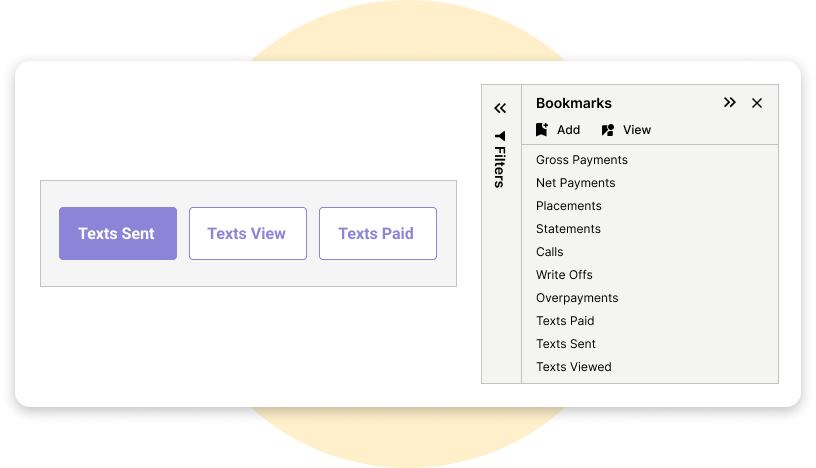Open the Write Offs bookmark
Screen dimensions: 816x468
(x=564, y=275)
